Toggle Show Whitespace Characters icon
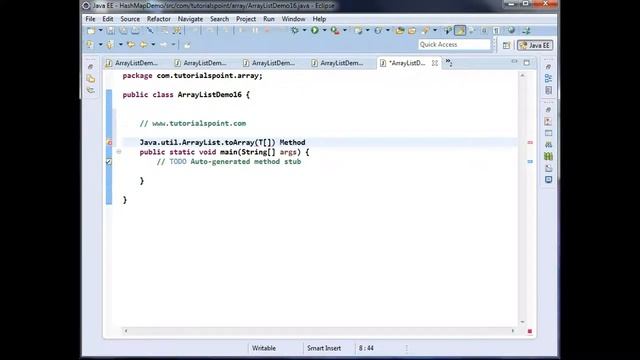The height and width of the screenshot is (360, 640). [496, 31]
